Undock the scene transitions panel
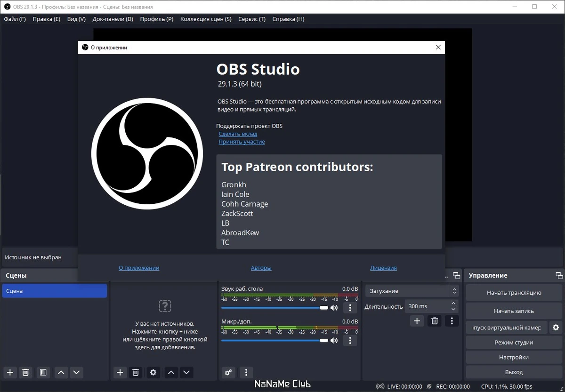565x392 pixels. (456, 275)
